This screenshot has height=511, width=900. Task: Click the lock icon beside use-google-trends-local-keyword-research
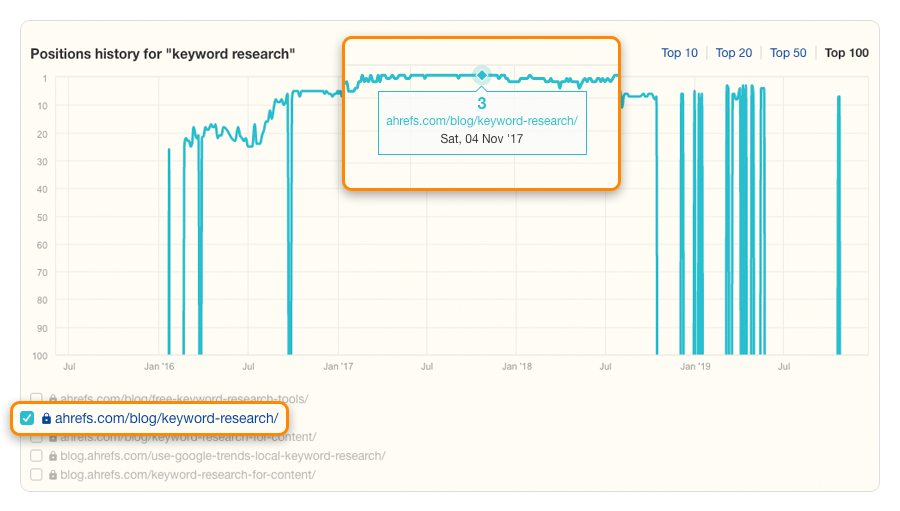[x=53, y=456]
